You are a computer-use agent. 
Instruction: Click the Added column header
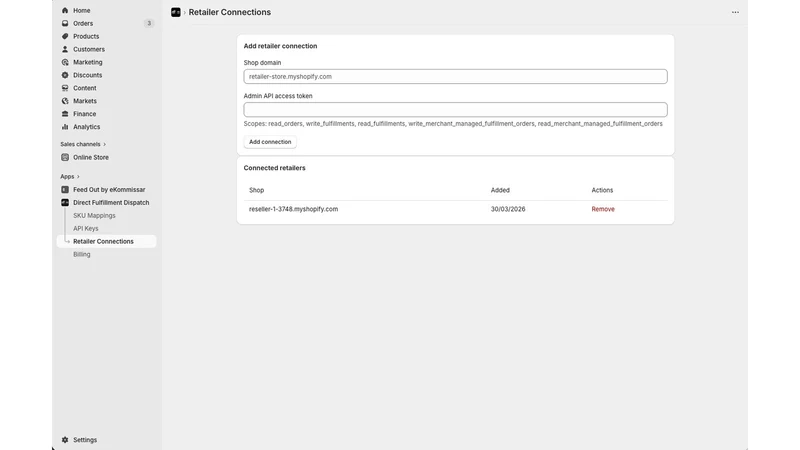[500, 190]
